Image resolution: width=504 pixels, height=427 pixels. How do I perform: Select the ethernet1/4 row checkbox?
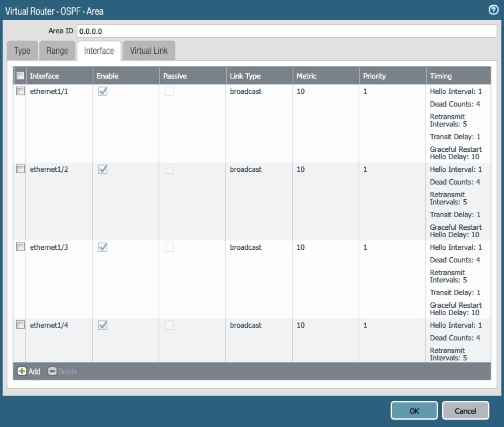click(20, 325)
